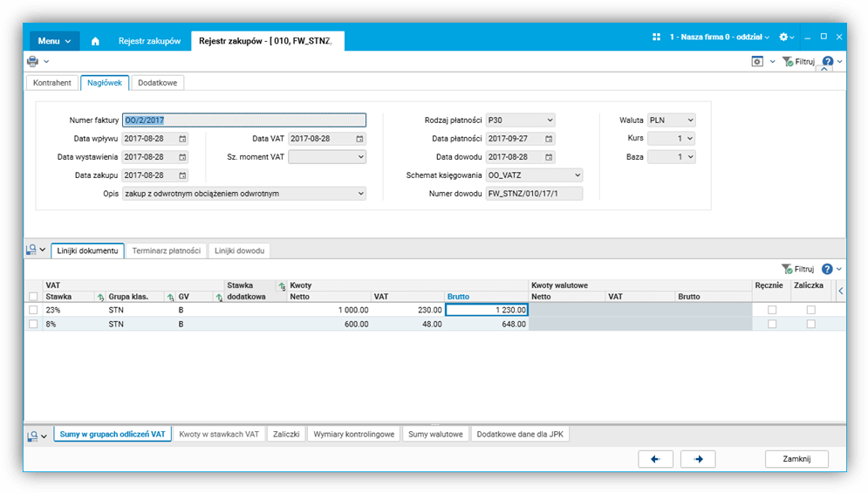Expand the Opis dropdown
The image size is (868, 494).
click(x=360, y=194)
